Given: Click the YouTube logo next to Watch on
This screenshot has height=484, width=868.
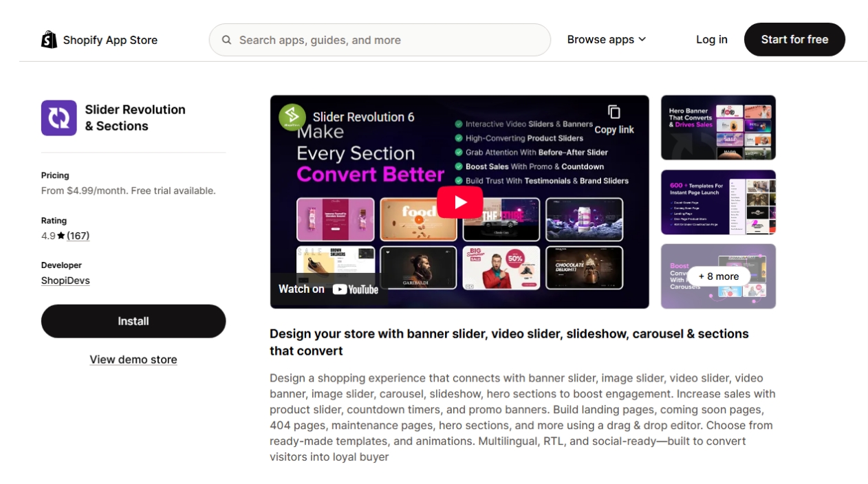Looking at the screenshot, I should tap(355, 289).
